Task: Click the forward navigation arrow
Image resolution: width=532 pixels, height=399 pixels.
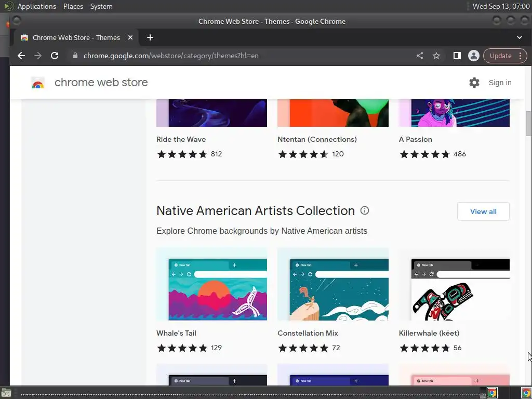Action: (37, 56)
